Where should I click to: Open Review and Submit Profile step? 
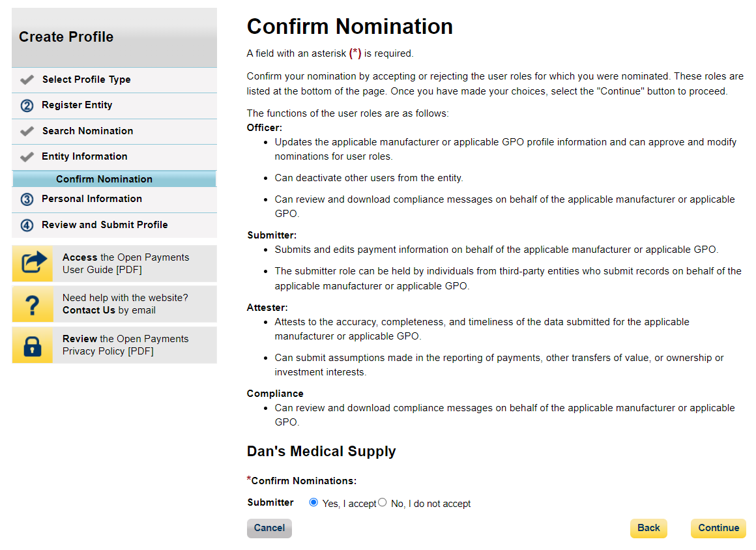(105, 225)
